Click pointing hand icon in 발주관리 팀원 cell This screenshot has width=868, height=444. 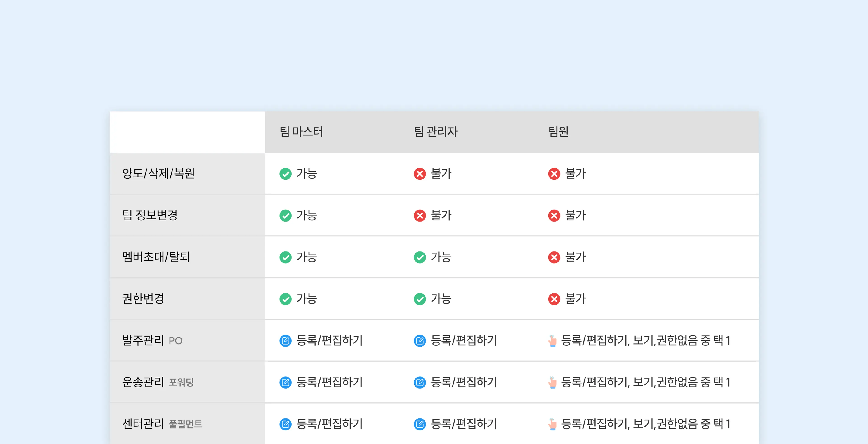[x=552, y=341]
